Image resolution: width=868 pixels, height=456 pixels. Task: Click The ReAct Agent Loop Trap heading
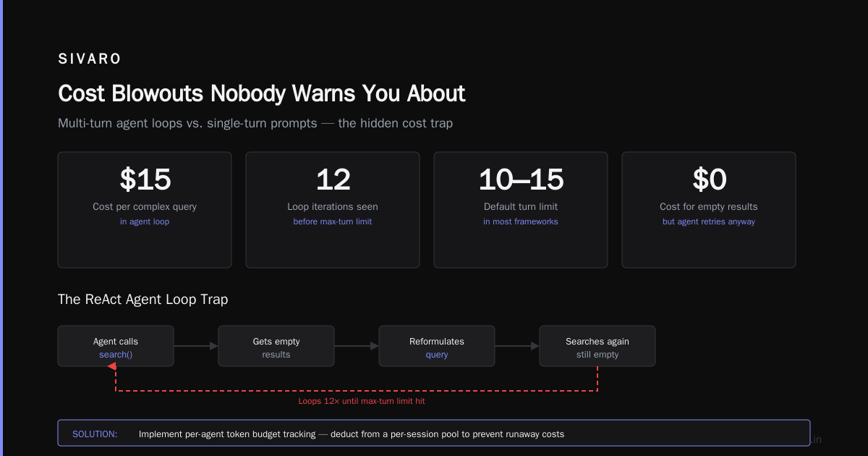[x=143, y=299]
